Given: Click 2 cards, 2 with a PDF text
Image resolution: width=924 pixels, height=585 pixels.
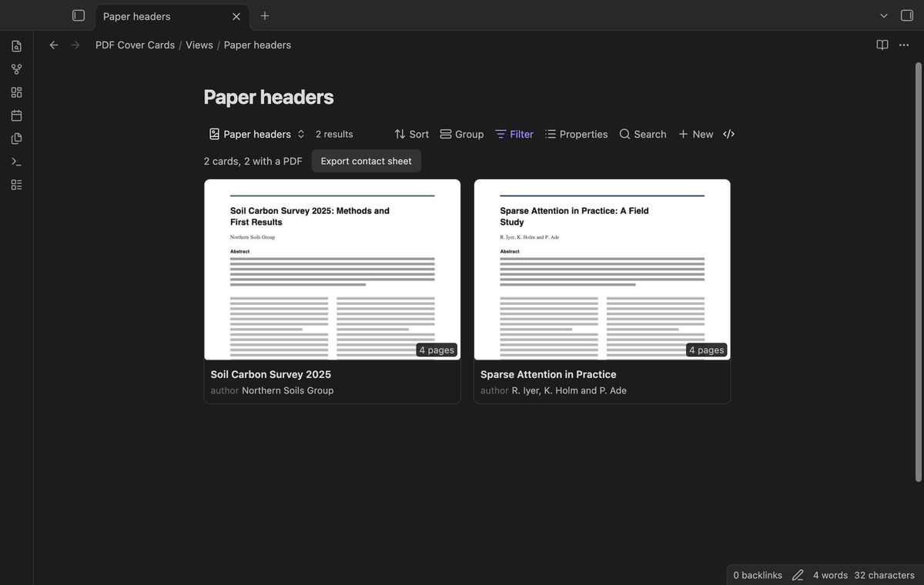Looking at the screenshot, I should 253,161.
